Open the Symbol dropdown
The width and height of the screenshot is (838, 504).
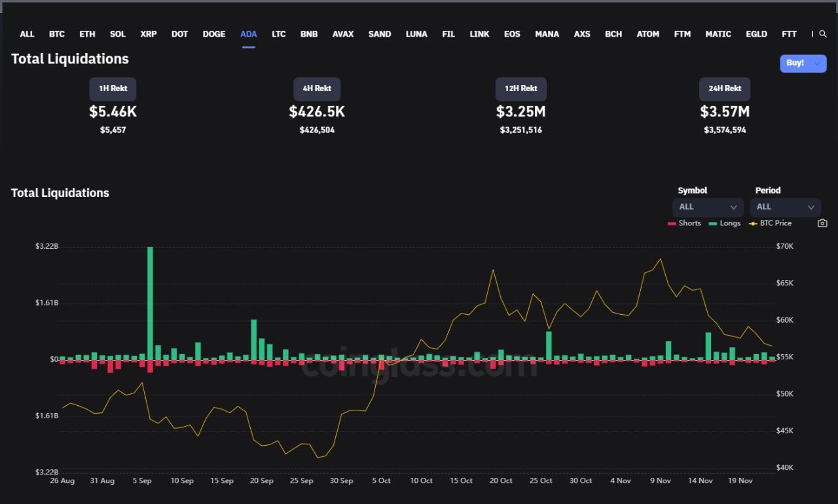708,207
